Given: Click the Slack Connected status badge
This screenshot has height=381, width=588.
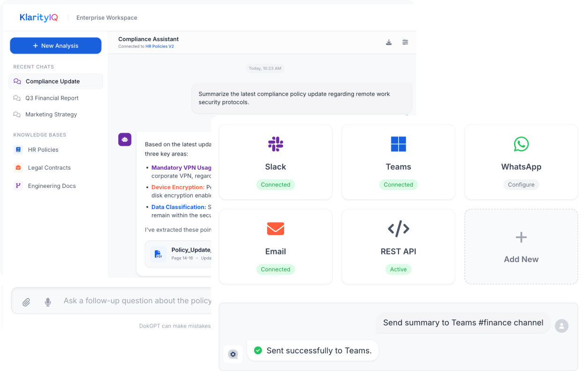Looking at the screenshot, I should tap(276, 185).
